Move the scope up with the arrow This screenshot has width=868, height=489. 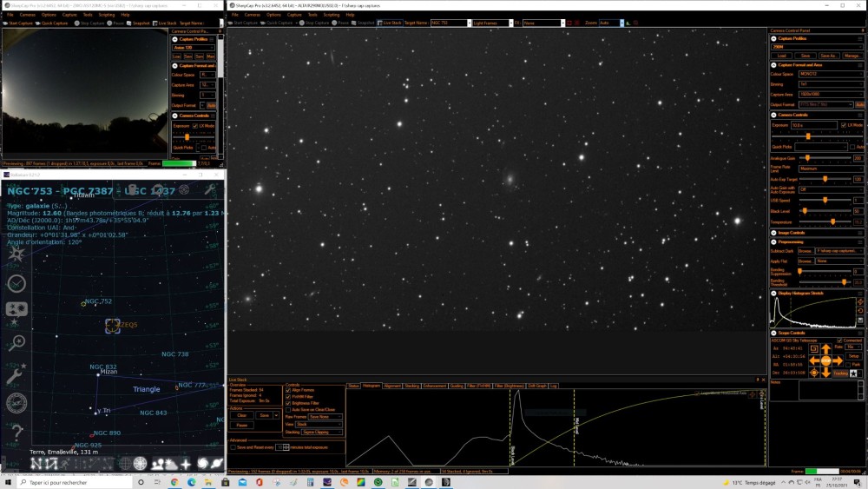coord(826,348)
